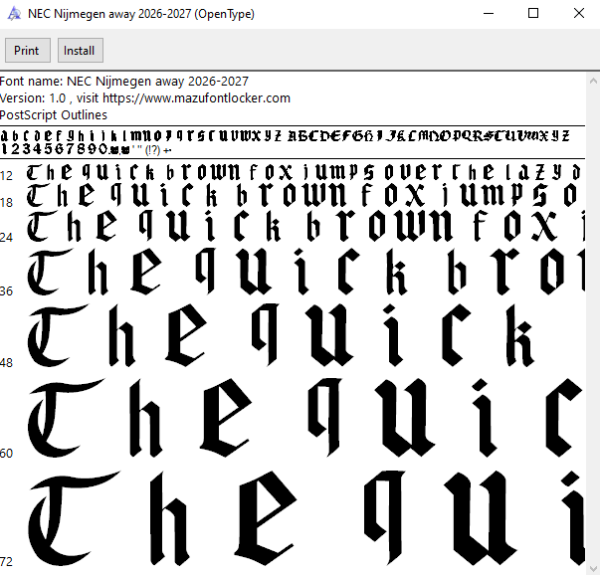
Task: Click the size label 18
Action: coord(7,202)
